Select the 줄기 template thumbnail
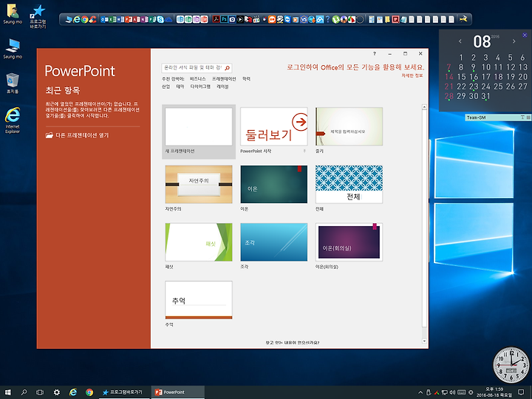532x399 pixels. pos(349,127)
